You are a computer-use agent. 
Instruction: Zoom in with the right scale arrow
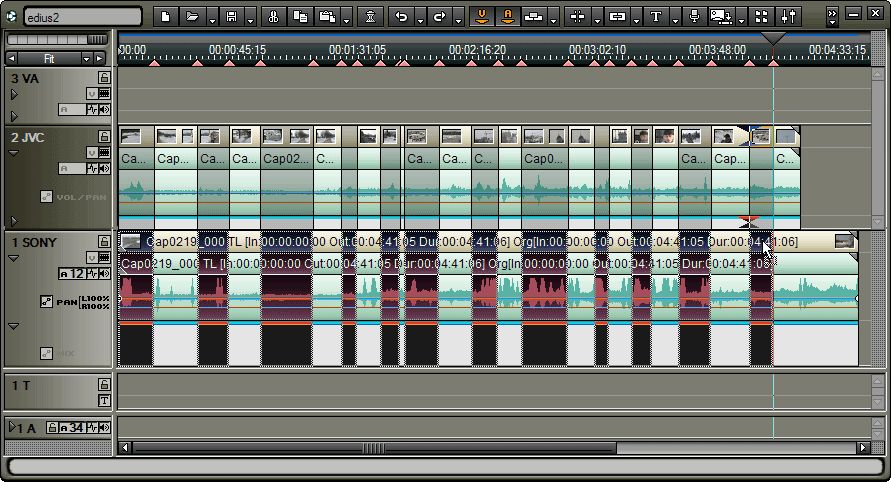(99, 59)
